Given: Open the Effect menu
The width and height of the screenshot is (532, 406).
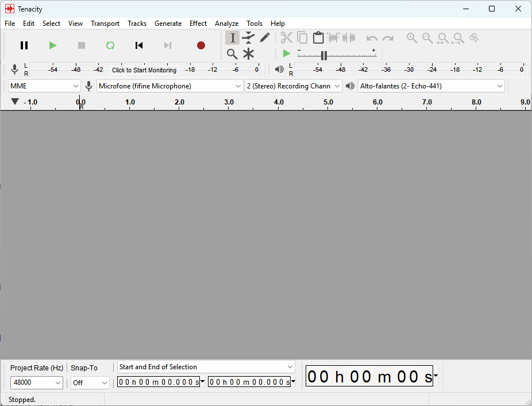Looking at the screenshot, I should 198,24.
